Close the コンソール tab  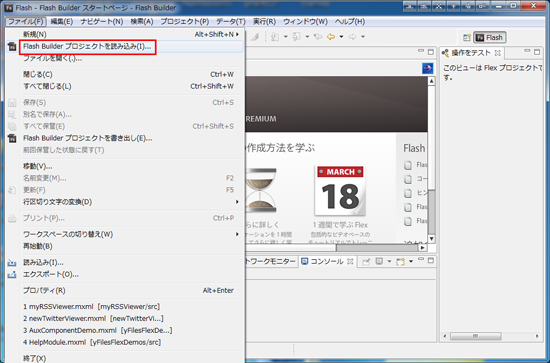pos(350,261)
